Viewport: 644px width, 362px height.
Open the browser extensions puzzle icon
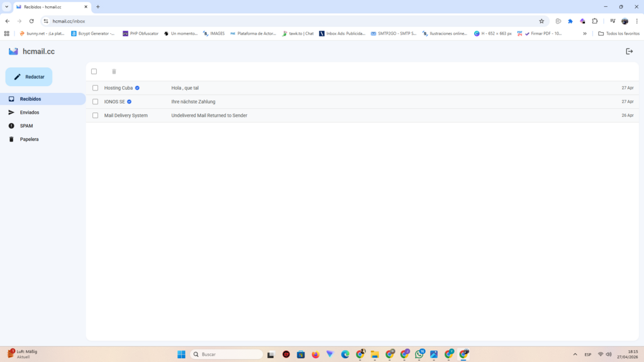[595, 21]
